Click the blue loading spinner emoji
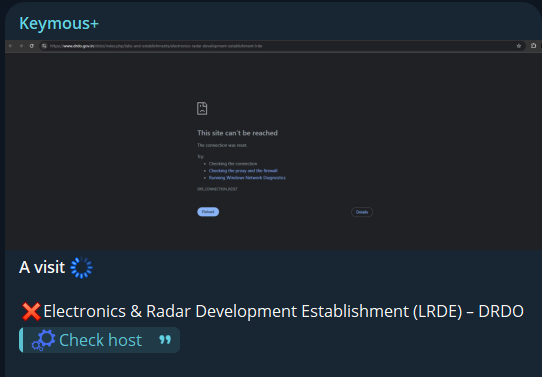This screenshot has height=377, width=542. coord(82,267)
